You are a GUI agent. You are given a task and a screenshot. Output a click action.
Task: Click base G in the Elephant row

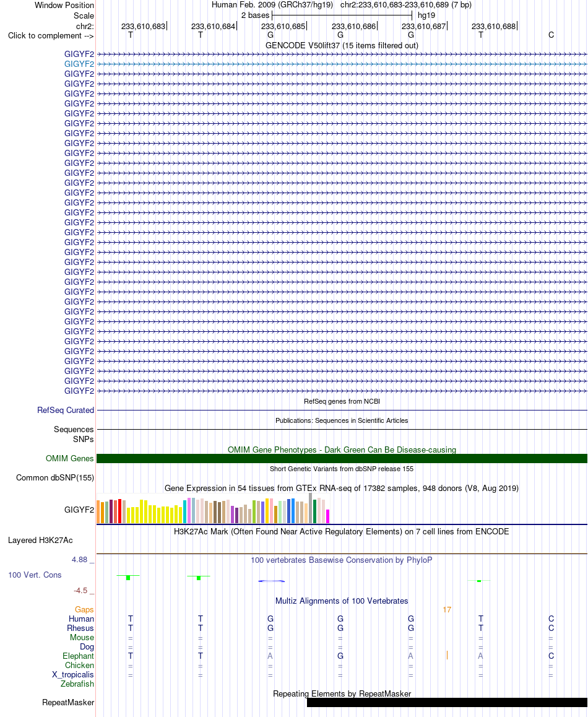(340, 656)
